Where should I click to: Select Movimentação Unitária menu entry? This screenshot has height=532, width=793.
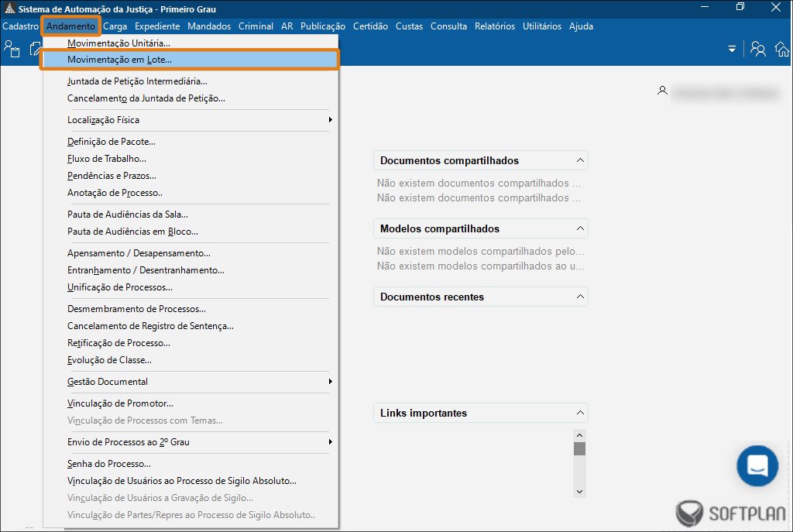pyautogui.click(x=191, y=43)
